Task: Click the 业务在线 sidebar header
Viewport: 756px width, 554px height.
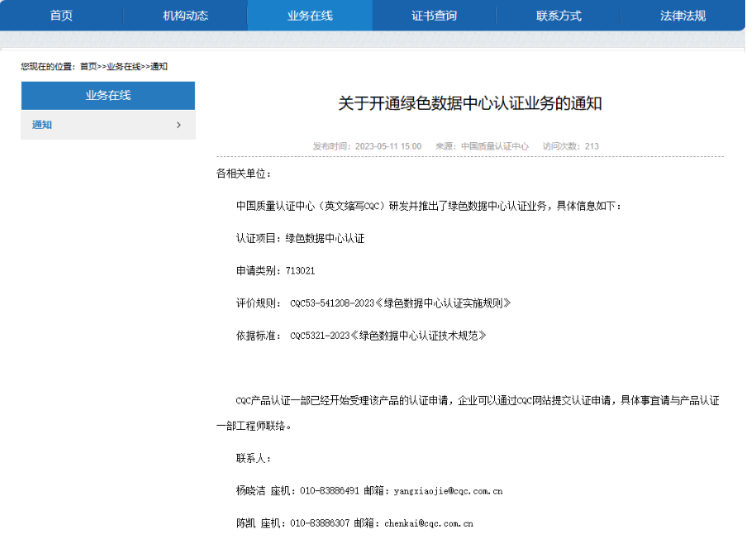Action: [x=108, y=96]
